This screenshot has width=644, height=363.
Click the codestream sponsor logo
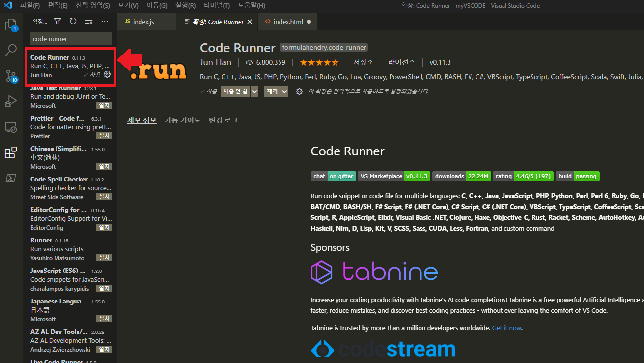coord(383,349)
